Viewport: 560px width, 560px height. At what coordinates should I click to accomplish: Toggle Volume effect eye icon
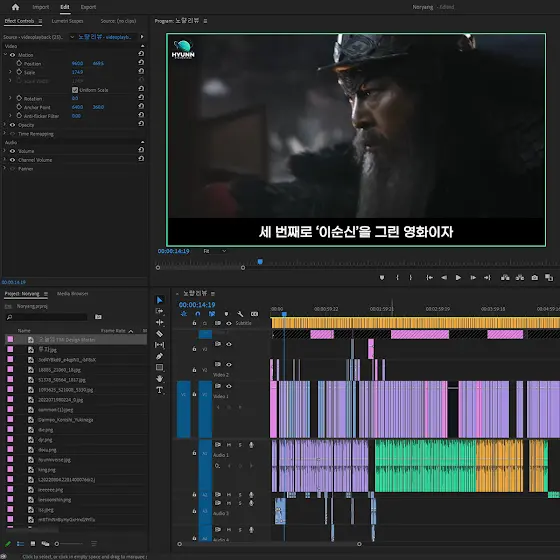pyautogui.click(x=12, y=151)
